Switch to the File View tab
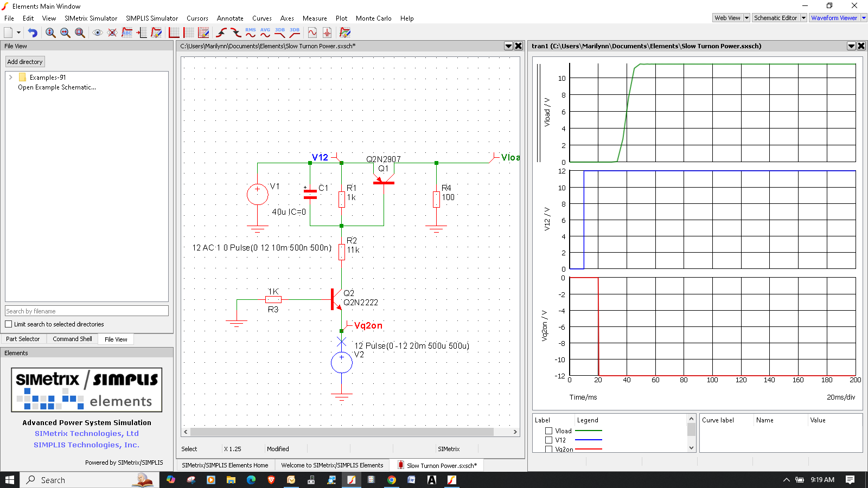Image resolution: width=868 pixels, height=488 pixels. (116, 339)
